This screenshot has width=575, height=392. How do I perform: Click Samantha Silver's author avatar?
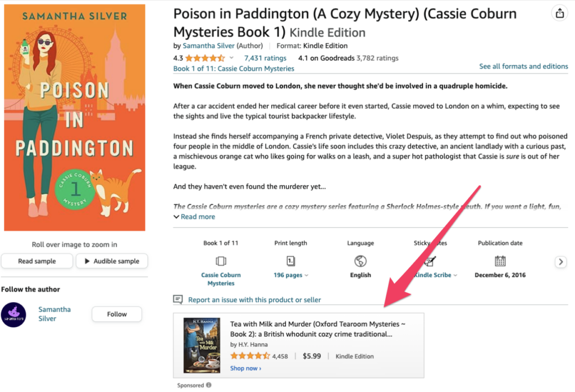coord(13,314)
